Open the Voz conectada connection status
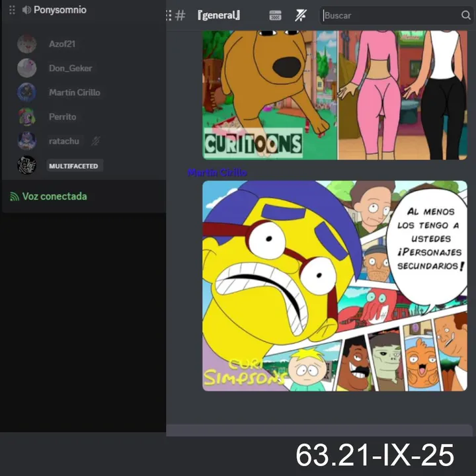The width and height of the screenshot is (476, 476). pyautogui.click(x=55, y=196)
